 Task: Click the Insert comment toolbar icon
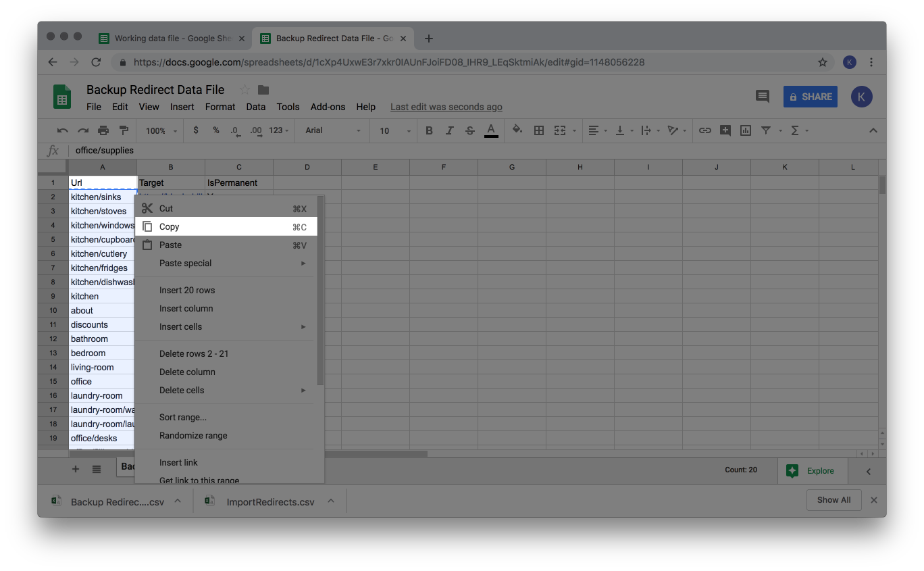click(725, 130)
